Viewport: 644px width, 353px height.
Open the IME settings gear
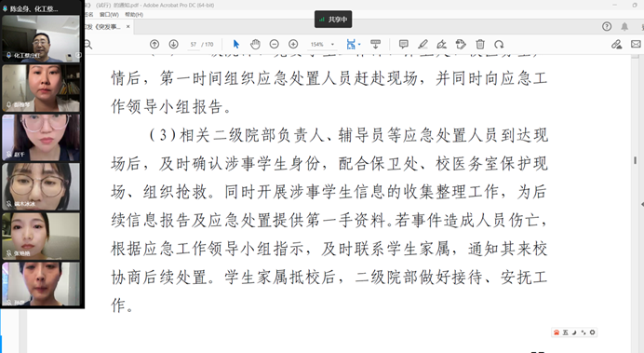pyautogui.click(x=592, y=332)
